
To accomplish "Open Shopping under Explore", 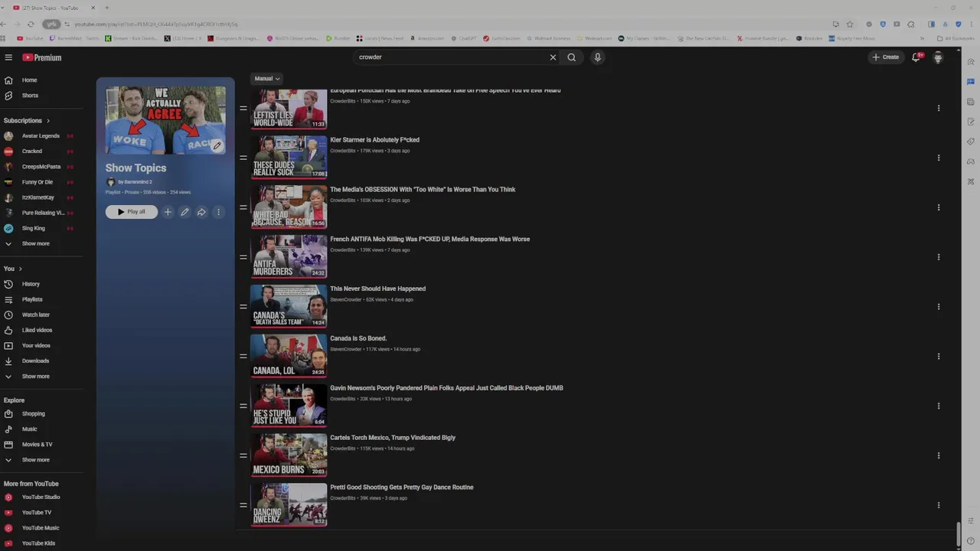I will pos(33,414).
